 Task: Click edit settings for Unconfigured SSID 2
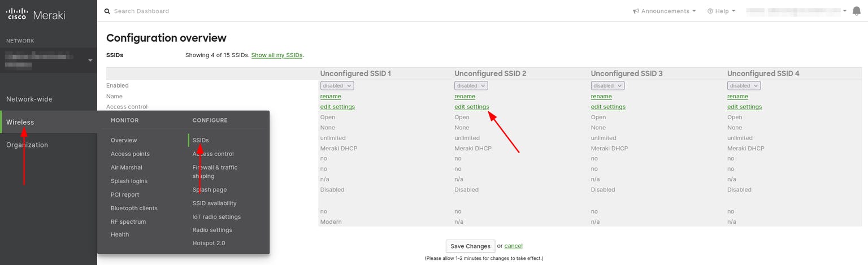click(x=471, y=107)
